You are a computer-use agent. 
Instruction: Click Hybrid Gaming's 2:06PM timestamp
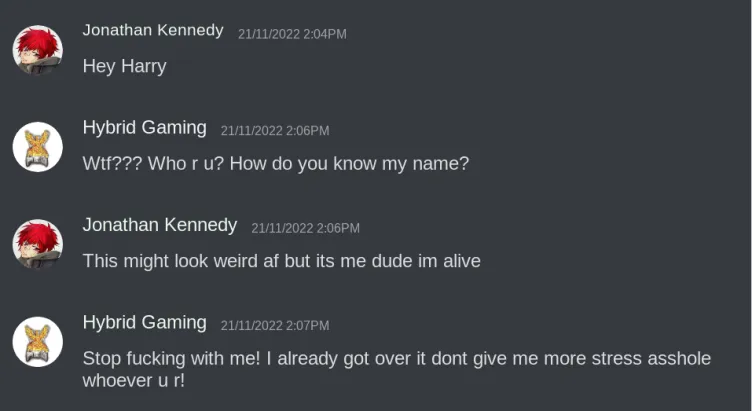point(274,131)
